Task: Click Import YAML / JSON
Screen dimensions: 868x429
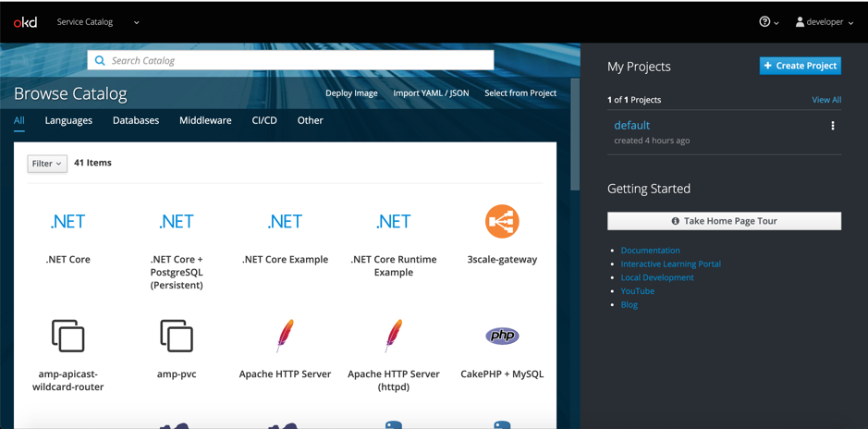Action: tap(432, 93)
